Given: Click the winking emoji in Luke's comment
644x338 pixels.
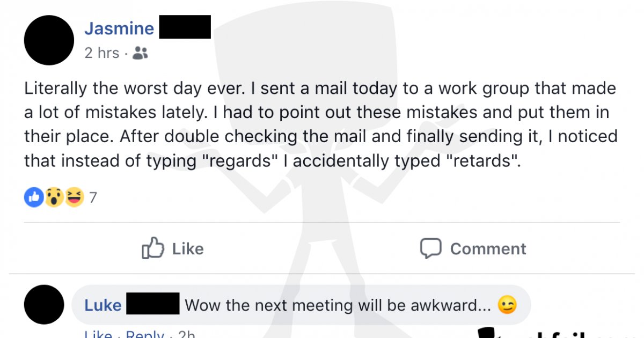Looking at the screenshot, I should (x=507, y=305).
